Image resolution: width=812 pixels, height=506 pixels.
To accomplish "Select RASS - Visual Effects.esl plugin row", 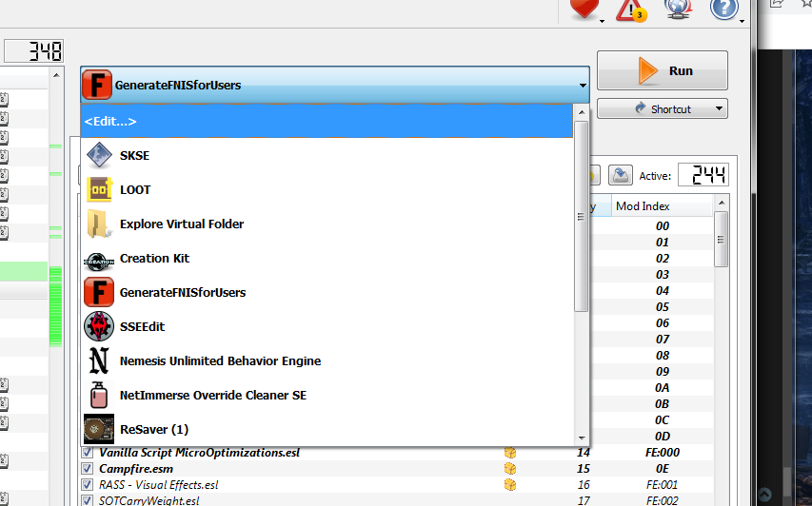I will (397, 485).
